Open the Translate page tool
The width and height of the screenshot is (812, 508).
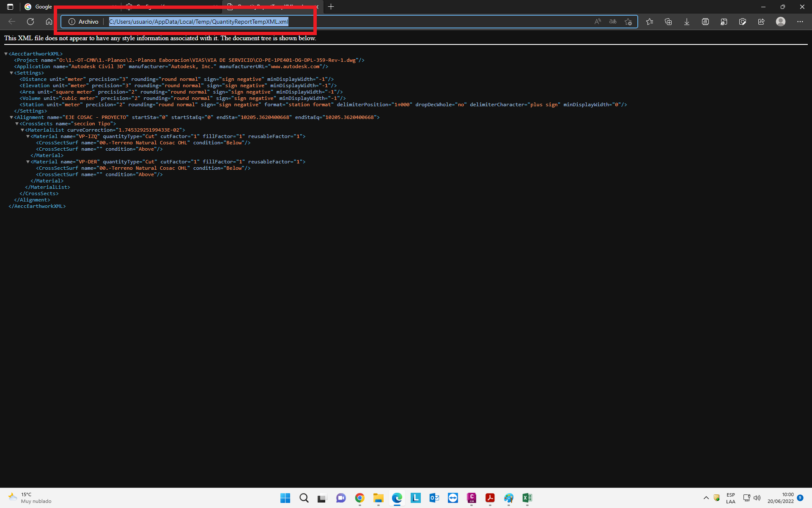(612, 22)
